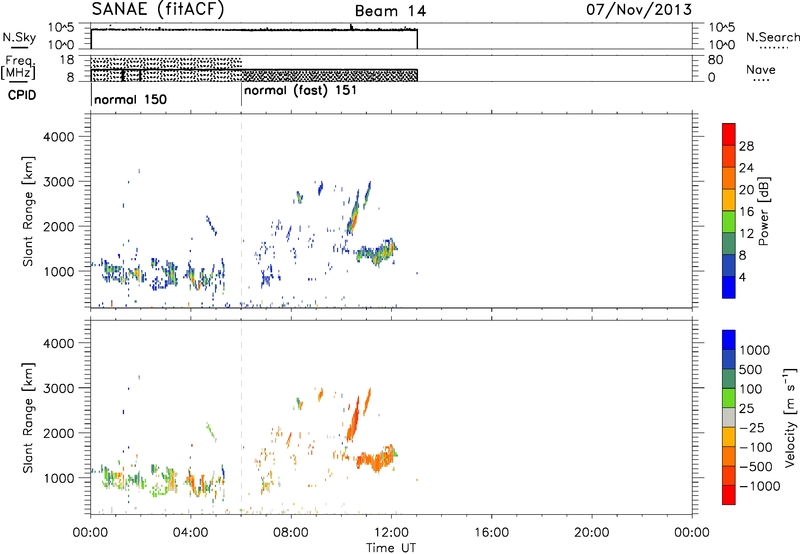Click the 16 tick on Power colorbar
This screenshot has height=554, width=800.
[746, 212]
